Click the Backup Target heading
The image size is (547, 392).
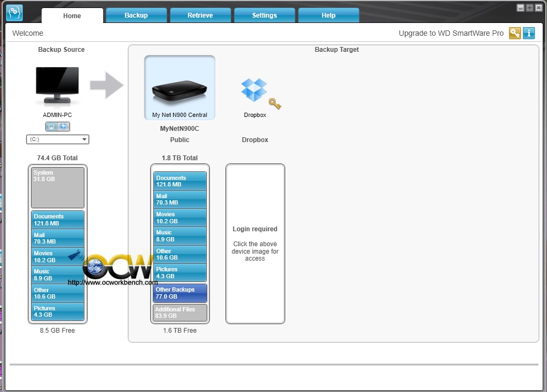point(337,50)
